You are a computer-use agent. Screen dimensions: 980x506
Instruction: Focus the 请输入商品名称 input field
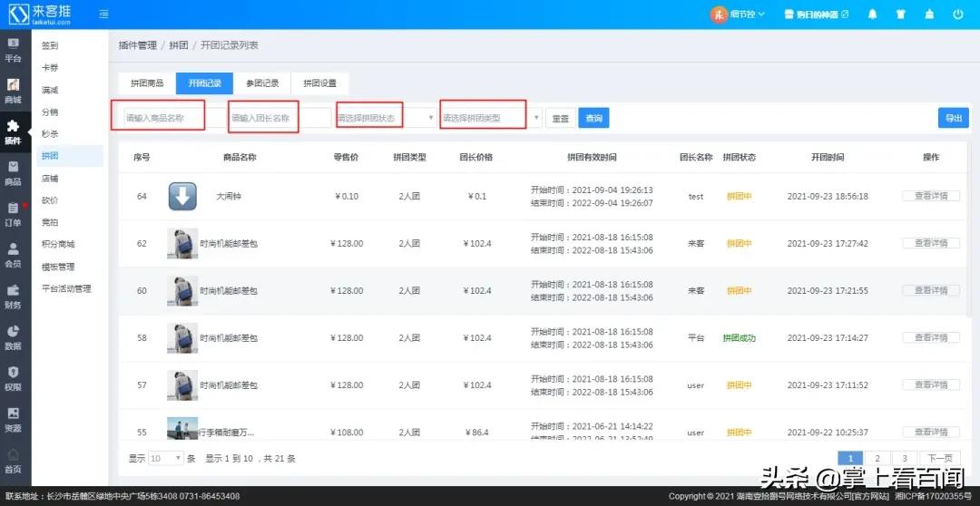click(x=173, y=118)
